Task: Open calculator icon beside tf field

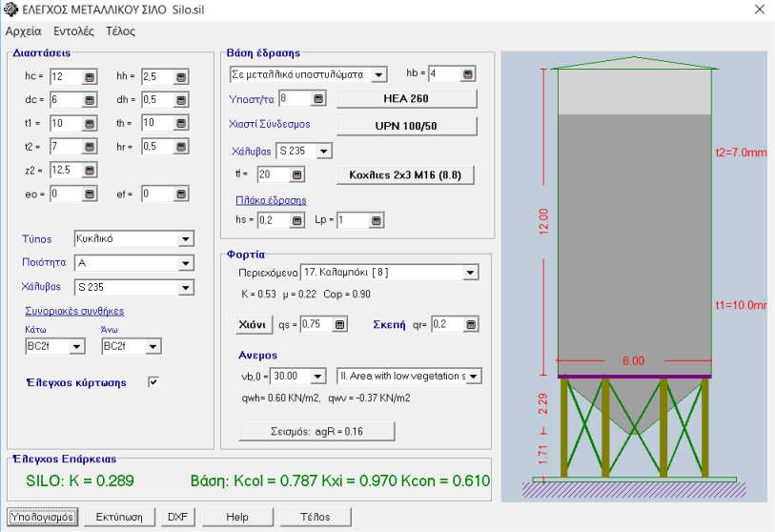Action: click(297, 174)
